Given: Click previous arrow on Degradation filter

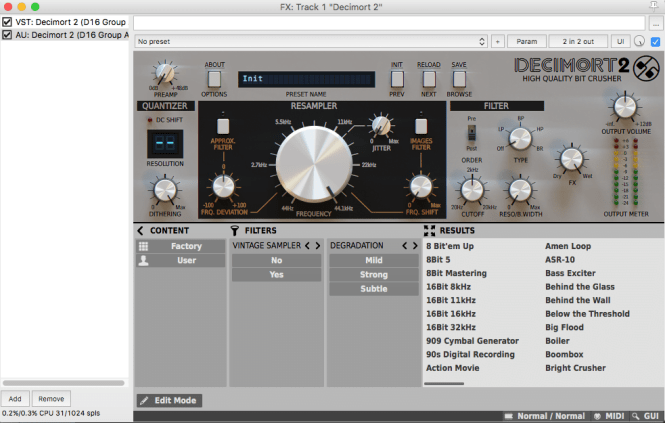Looking at the screenshot, I should pyautogui.click(x=405, y=246).
